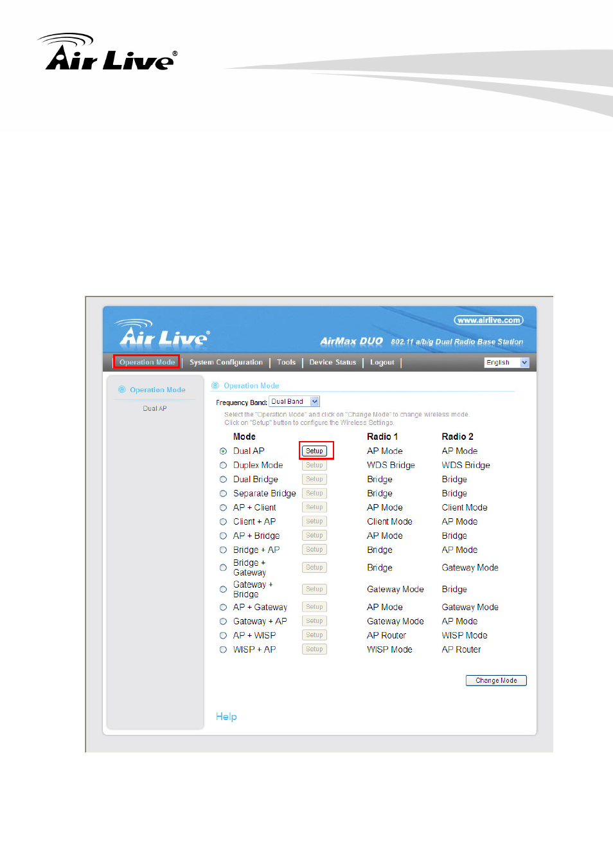The height and width of the screenshot is (868, 613).
Task: Click the Operation Mode section heading
Action: [251, 386]
